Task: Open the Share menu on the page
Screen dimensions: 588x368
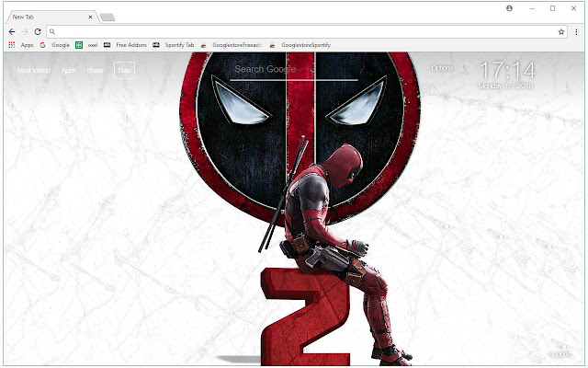Action: point(95,71)
